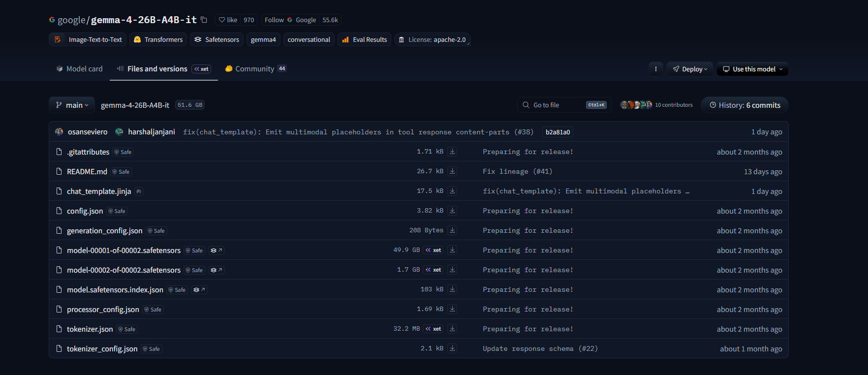Viewport: 868px width, 375px height.
Task: Open commit hash b2a81a0
Action: 558,132
